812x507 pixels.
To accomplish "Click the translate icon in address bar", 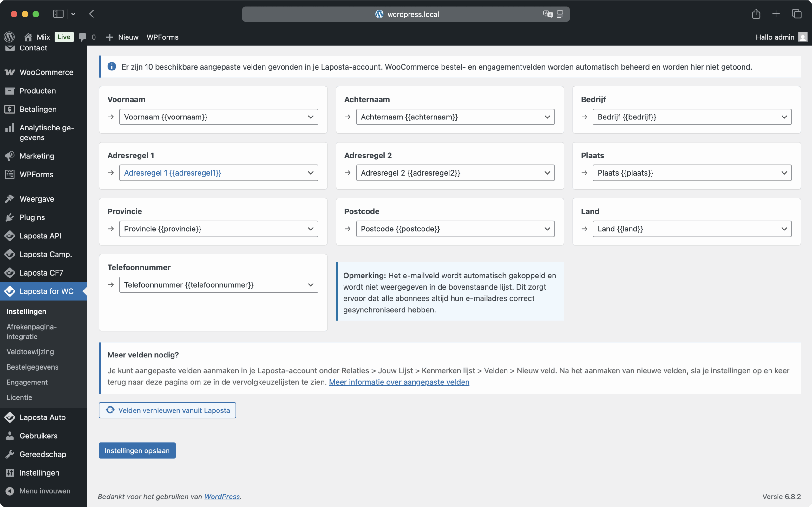I will coord(548,14).
